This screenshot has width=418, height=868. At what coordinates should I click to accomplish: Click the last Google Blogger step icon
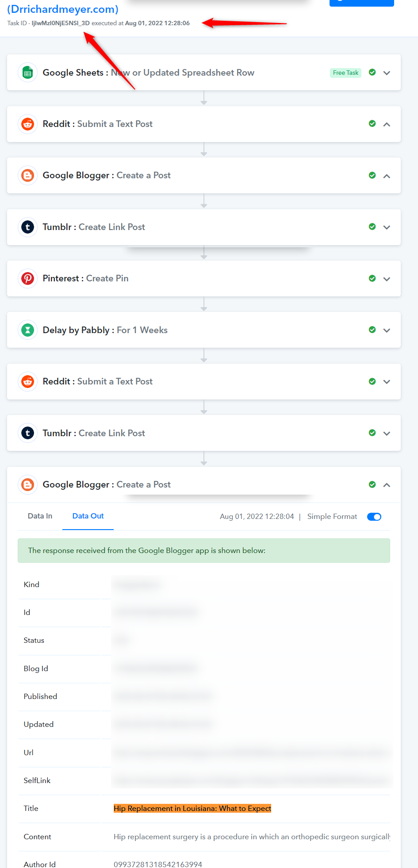(27, 485)
